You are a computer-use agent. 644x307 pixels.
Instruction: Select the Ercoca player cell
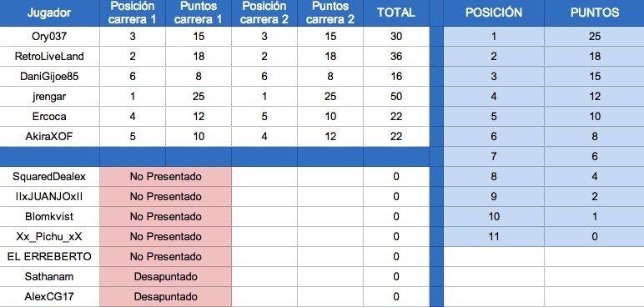click(x=49, y=117)
